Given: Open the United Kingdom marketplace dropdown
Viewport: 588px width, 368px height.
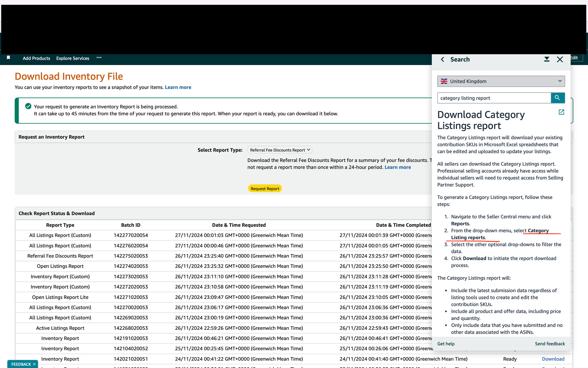Looking at the screenshot, I should (x=501, y=81).
